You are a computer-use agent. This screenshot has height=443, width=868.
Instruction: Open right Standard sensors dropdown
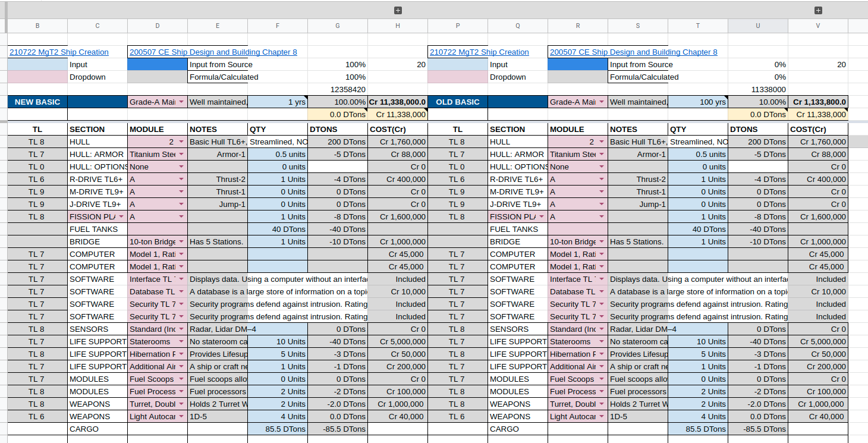(x=601, y=329)
